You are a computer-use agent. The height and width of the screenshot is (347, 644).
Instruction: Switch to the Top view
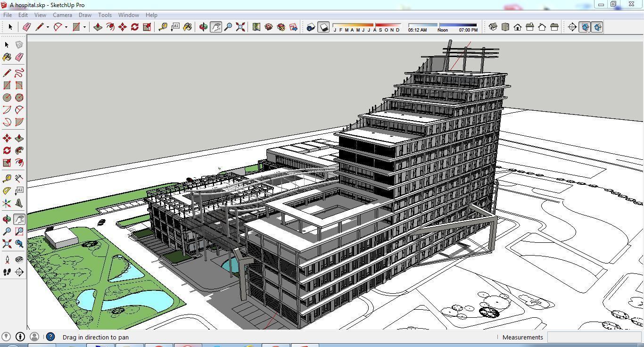(505, 27)
